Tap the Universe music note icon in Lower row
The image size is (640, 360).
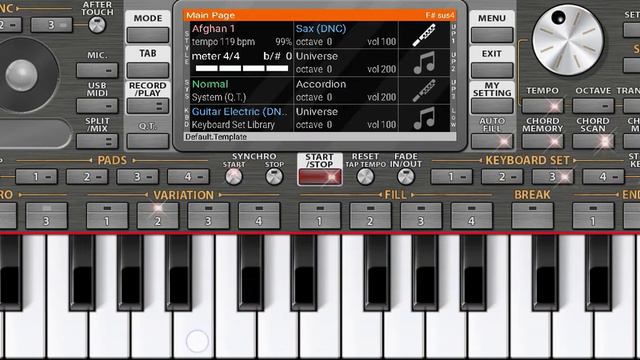(x=424, y=118)
